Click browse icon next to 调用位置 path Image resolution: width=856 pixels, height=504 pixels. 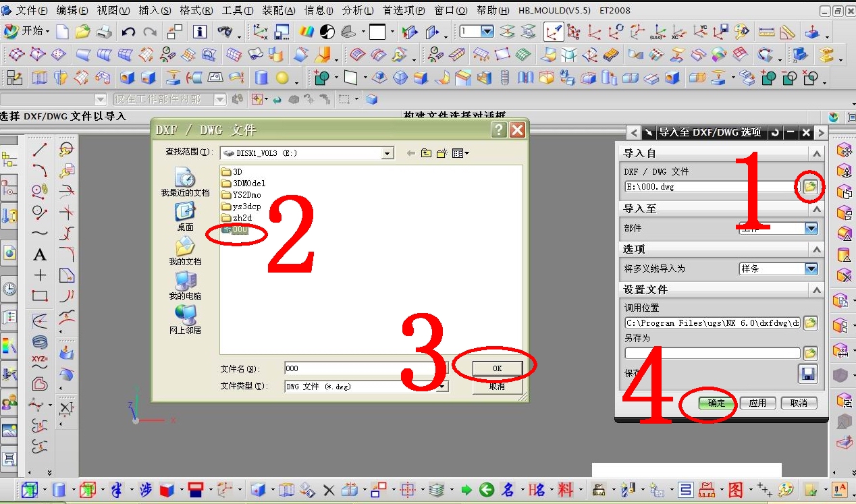click(810, 323)
